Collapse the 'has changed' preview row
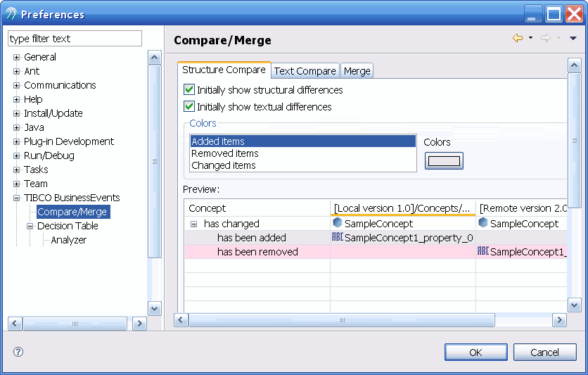Screen dimensions: 588x375 (x=194, y=224)
